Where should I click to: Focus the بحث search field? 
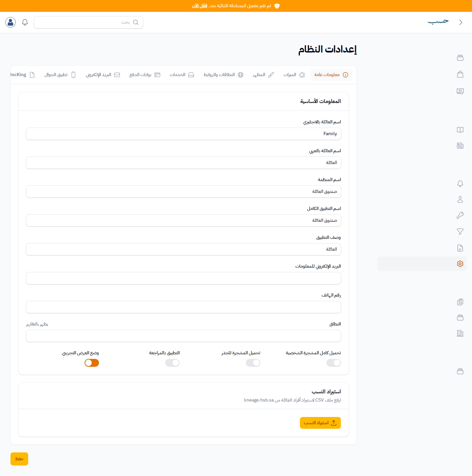(88, 22)
